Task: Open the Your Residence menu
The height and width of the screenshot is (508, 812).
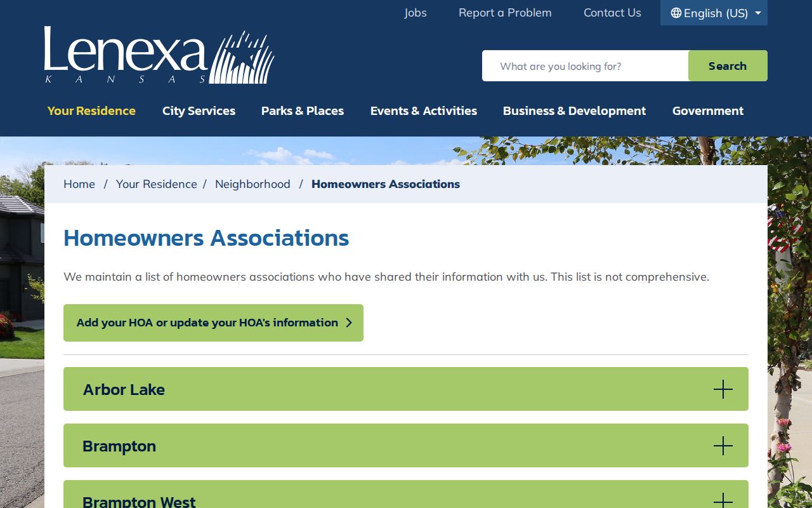Action: pos(91,110)
